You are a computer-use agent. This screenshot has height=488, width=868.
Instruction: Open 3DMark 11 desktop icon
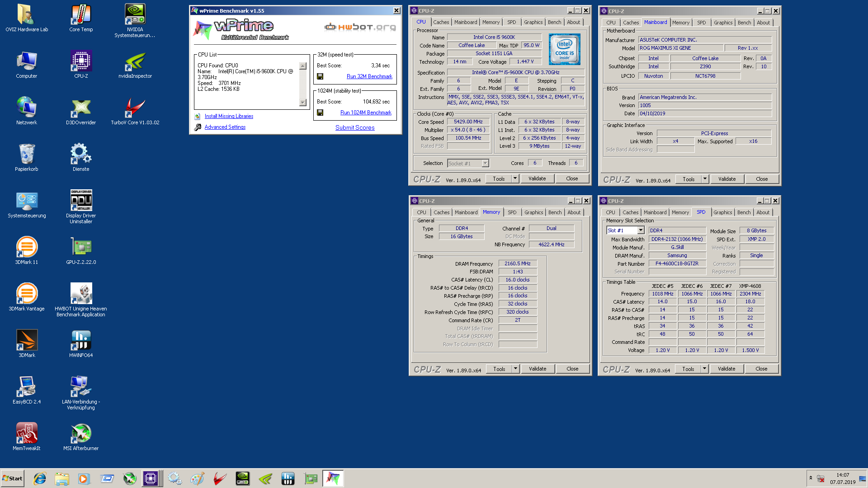coord(27,251)
